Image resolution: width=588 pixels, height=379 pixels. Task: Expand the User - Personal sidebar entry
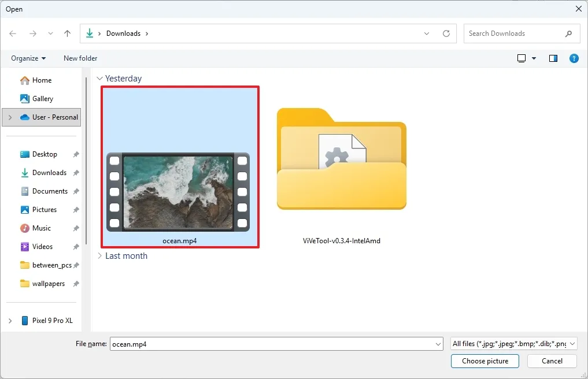pos(9,117)
